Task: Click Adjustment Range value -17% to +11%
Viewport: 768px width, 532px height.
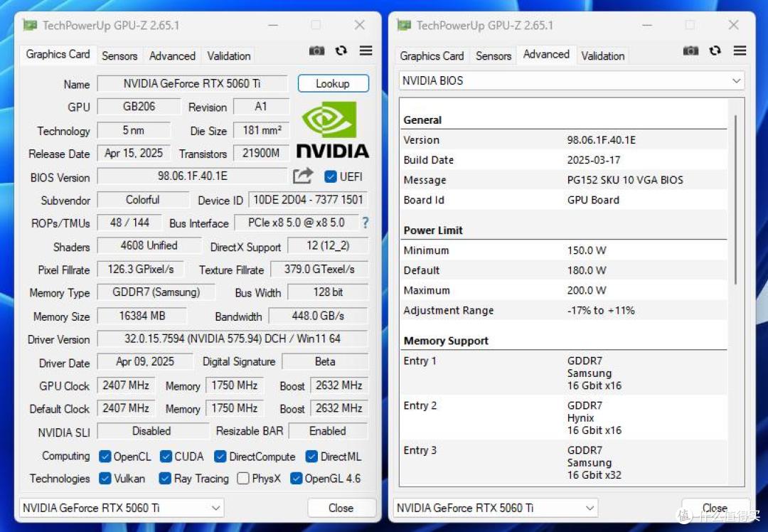Action: [x=601, y=311]
